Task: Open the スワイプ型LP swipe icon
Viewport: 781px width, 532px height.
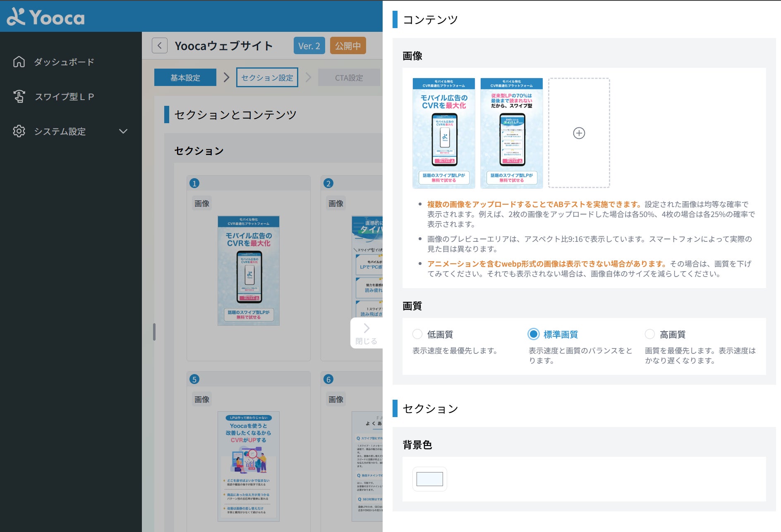Action: [x=19, y=96]
